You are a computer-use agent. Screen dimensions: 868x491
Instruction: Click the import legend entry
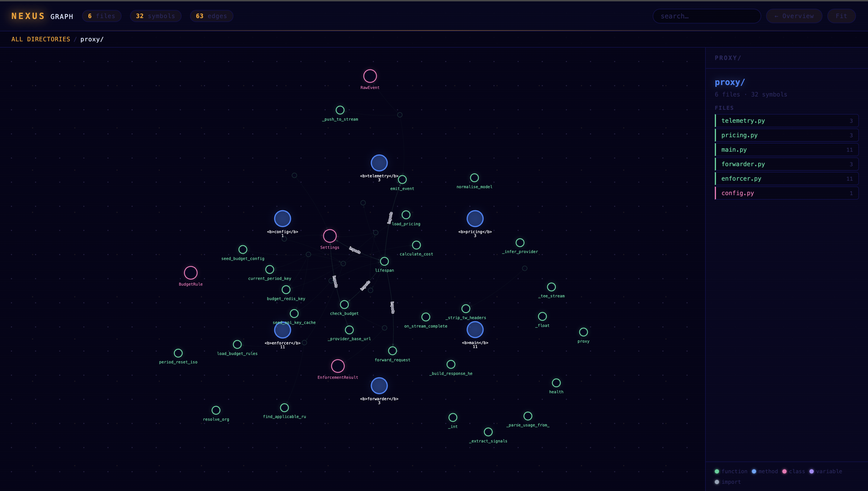pos(728,482)
